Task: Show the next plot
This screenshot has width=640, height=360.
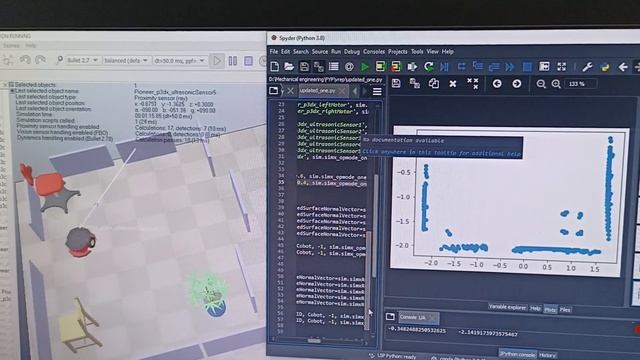Action: (x=517, y=84)
